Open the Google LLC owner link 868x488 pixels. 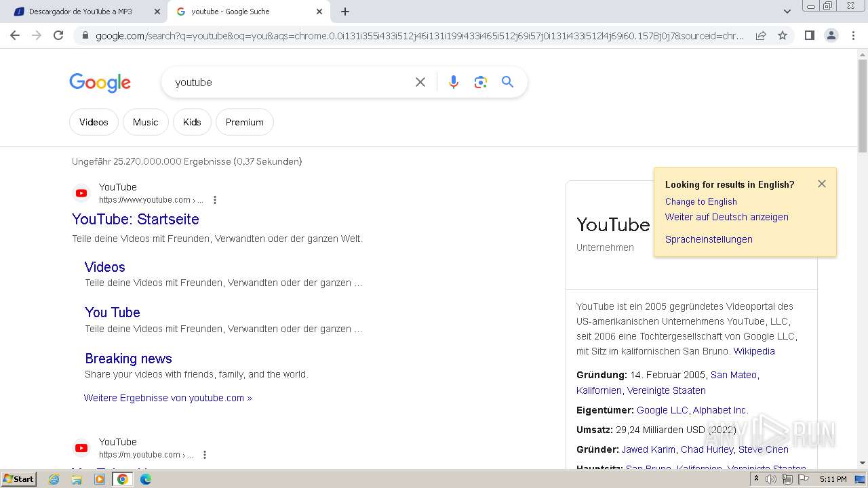(x=663, y=410)
